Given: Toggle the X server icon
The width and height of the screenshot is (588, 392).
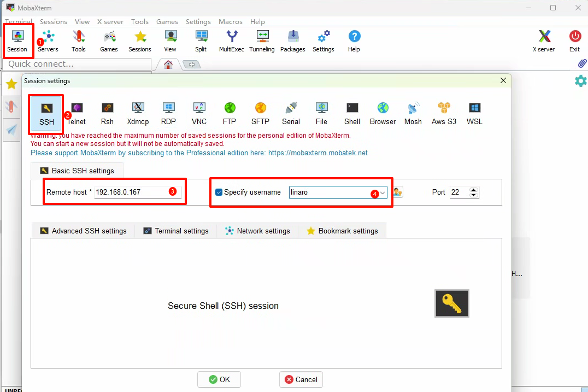Looking at the screenshot, I should click(x=544, y=41).
